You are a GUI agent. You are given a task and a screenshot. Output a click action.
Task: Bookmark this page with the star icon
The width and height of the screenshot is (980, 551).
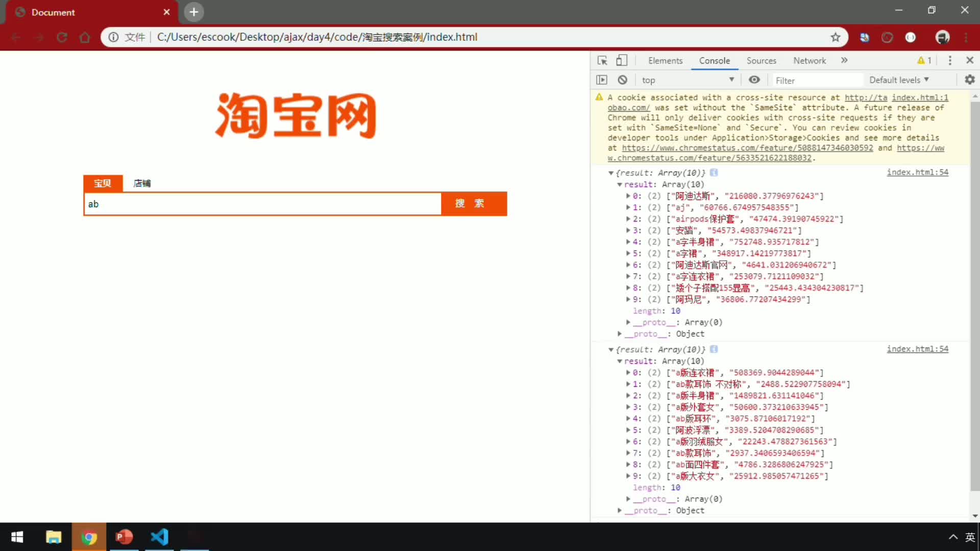(x=835, y=37)
